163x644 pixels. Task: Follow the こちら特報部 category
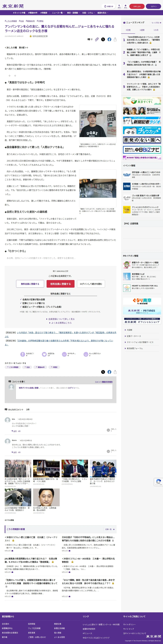[13, 367]
